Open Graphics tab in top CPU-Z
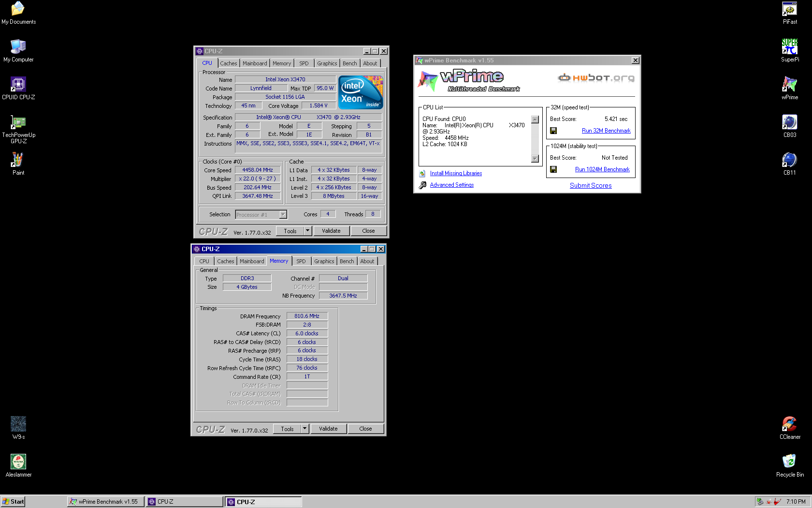The height and width of the screenshot is (508, 812). point(327,63)
